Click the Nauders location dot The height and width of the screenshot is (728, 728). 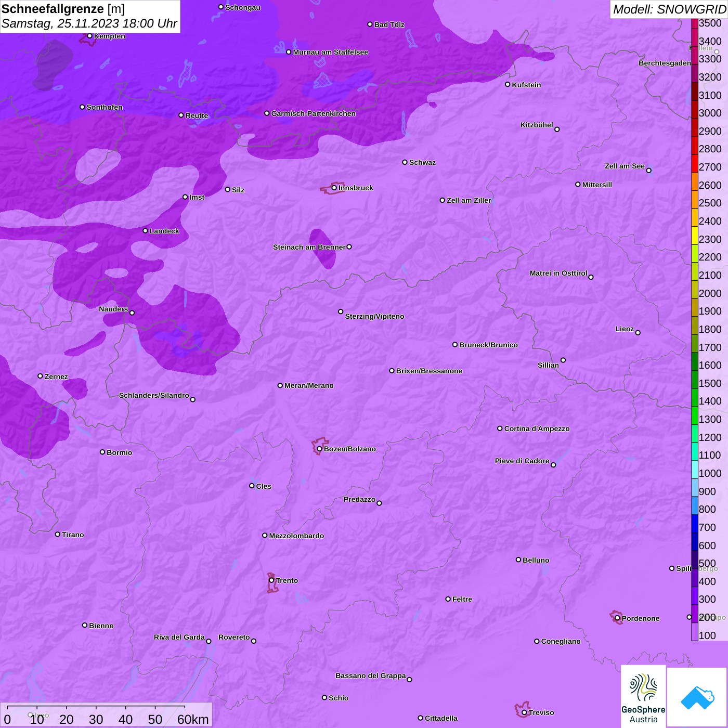(132, 313)
